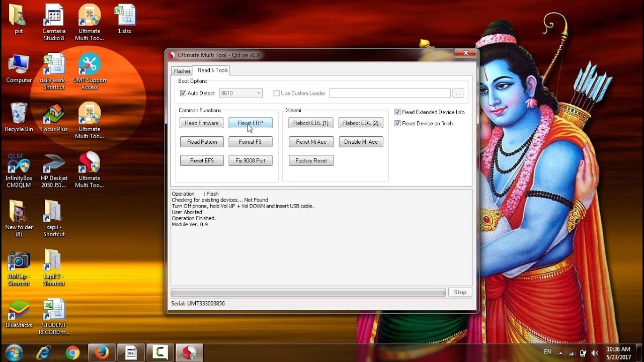This screenshot has height=362, width=644.
Task: Open the EN language indicator
Action: click(x=547, y=352)
